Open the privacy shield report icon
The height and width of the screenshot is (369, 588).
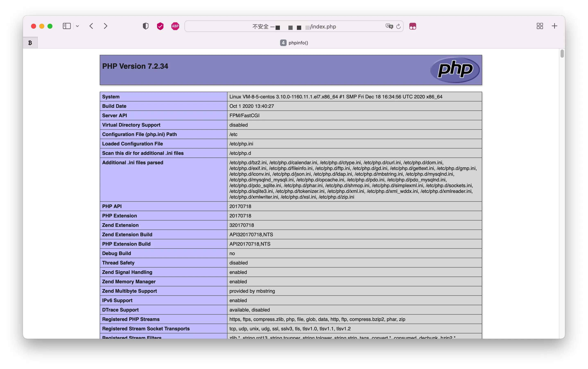pos(146,26)
